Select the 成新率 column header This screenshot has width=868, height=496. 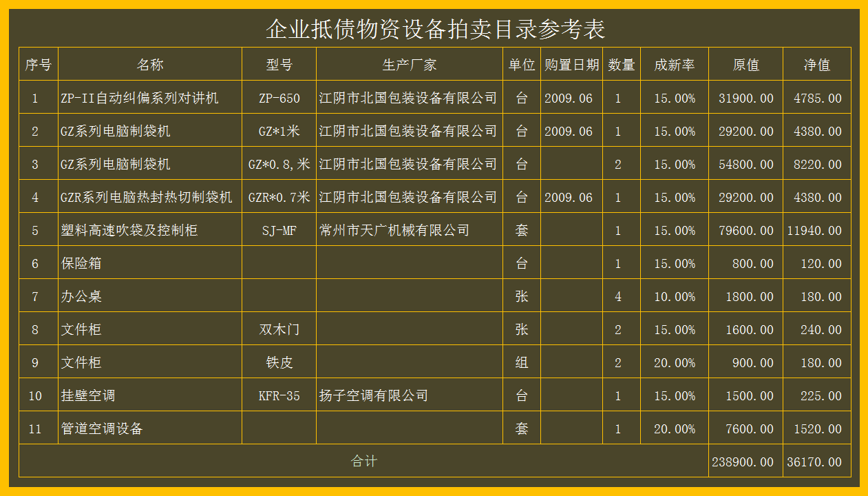[x=674, y=65]
